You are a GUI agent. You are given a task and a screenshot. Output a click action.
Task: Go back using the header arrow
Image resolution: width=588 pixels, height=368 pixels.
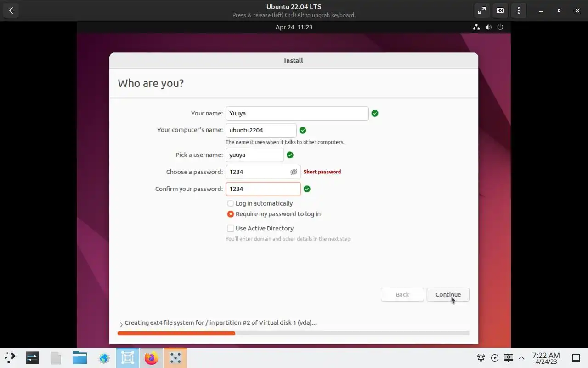pyautogui.click(x=11, y=11)
